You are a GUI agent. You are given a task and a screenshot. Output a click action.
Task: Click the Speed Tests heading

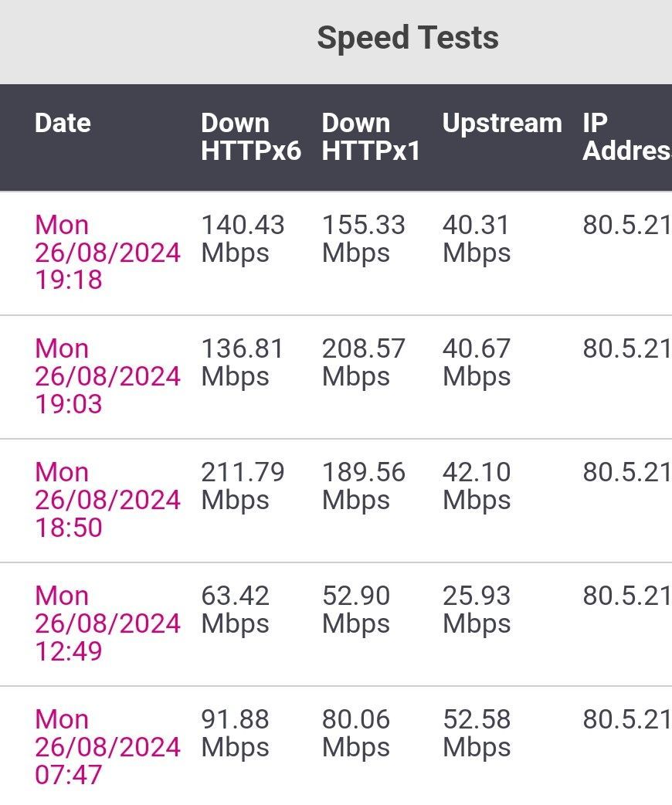point(408,38)
